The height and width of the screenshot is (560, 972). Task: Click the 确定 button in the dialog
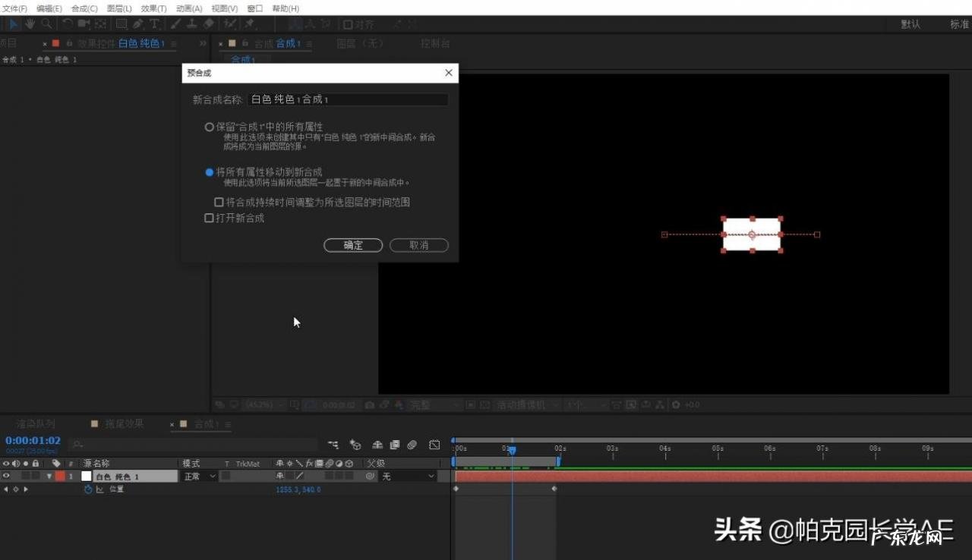(353, 245)
